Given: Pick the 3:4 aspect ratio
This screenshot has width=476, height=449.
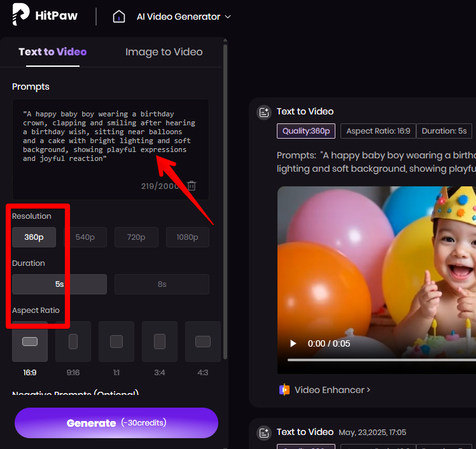Looking at the screenshot, I should point(160,342).
